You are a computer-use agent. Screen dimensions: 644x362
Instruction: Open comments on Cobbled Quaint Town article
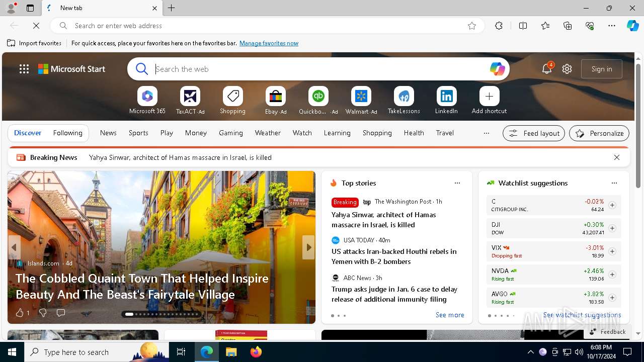point(61,313)
